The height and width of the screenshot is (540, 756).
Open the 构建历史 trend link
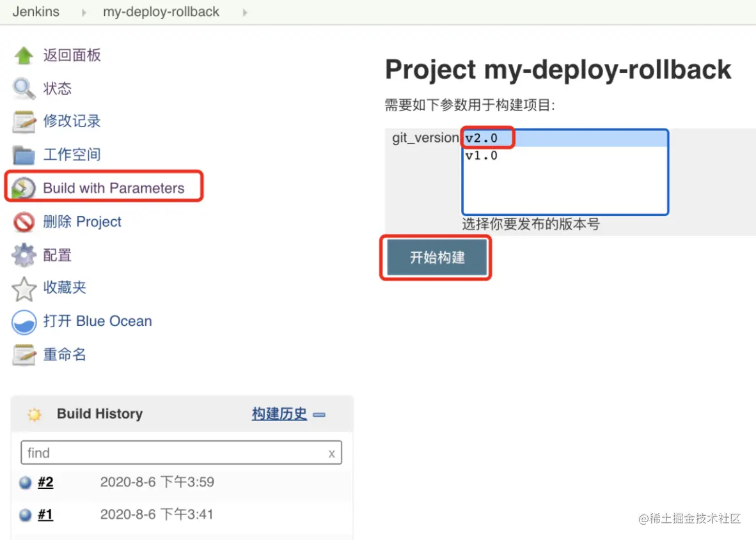(x=279, y=414)
